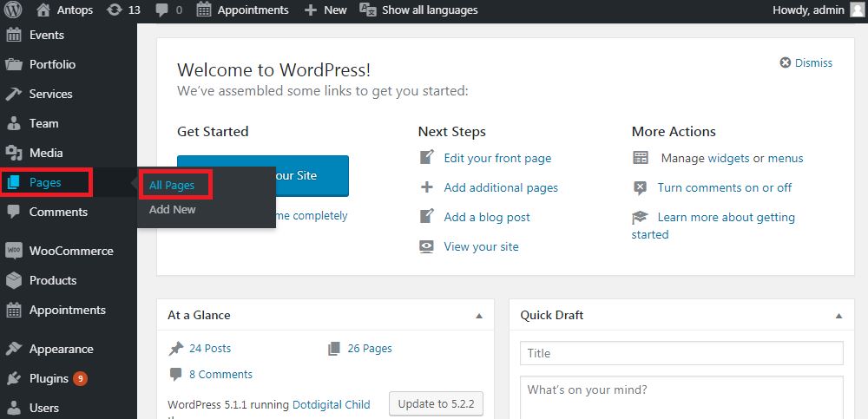Click Add additional pages link
Image resolution: width=868 pixels, height=419 pixels.
click(x=501, y=187)
